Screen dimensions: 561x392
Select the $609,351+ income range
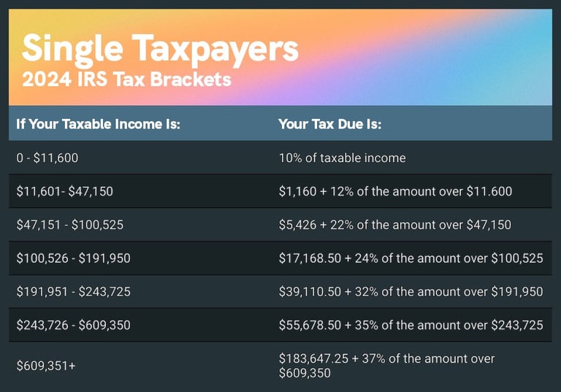[x=46, y=366]
